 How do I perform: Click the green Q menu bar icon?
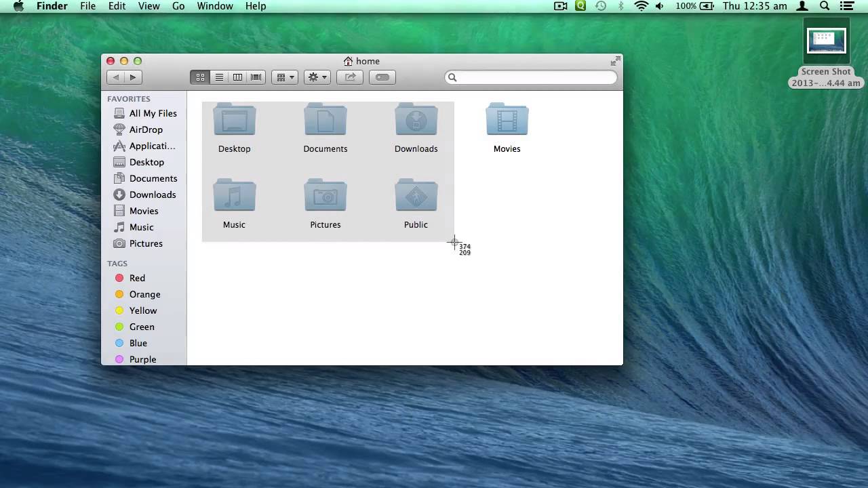tap(580, 6)
